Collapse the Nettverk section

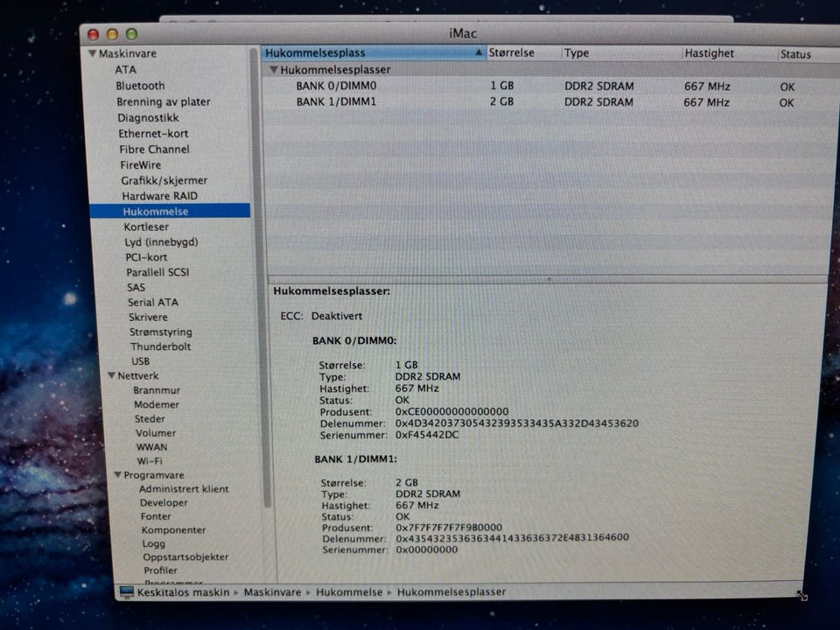click(x=111, y=376)
